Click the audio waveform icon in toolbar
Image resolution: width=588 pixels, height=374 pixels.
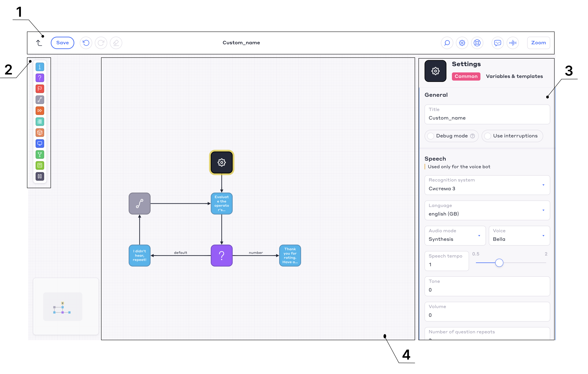[513, 43]
